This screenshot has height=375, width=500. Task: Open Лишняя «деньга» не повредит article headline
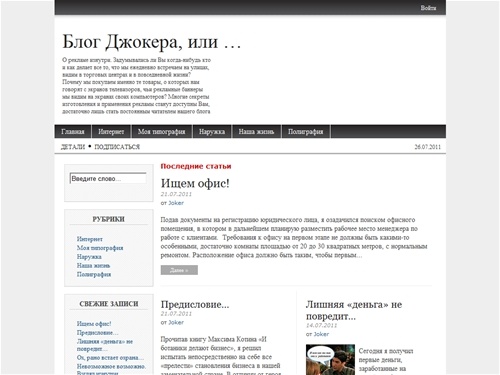(354, 310)
